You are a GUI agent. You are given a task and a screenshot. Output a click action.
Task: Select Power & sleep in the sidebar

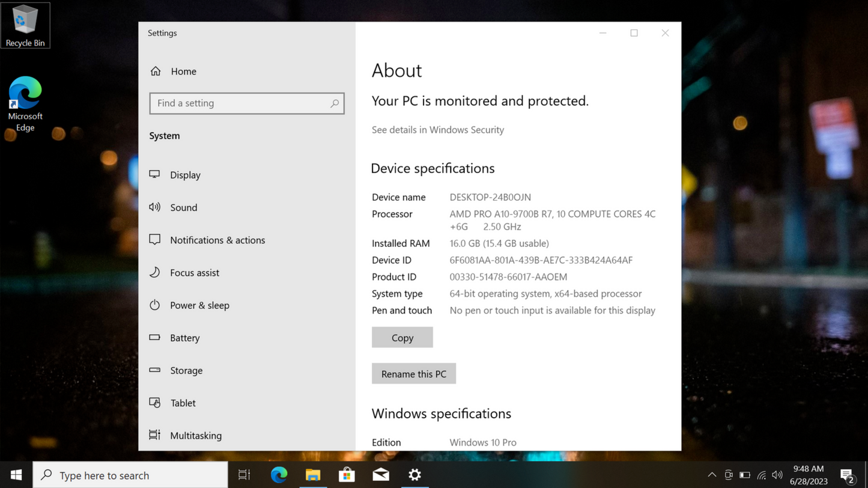pyautogui.click(x=199, y=305)
